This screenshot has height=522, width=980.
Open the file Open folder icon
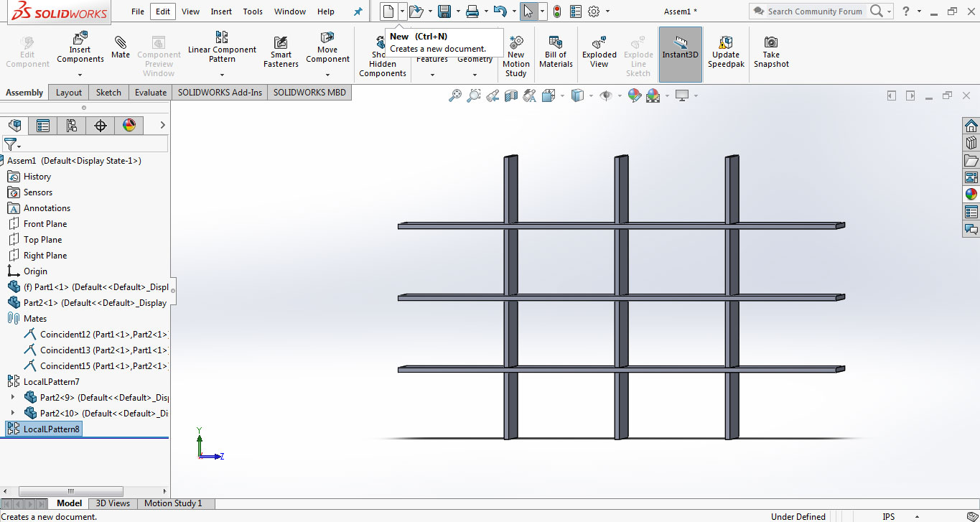pyautogui.click(x=416, y=11)
